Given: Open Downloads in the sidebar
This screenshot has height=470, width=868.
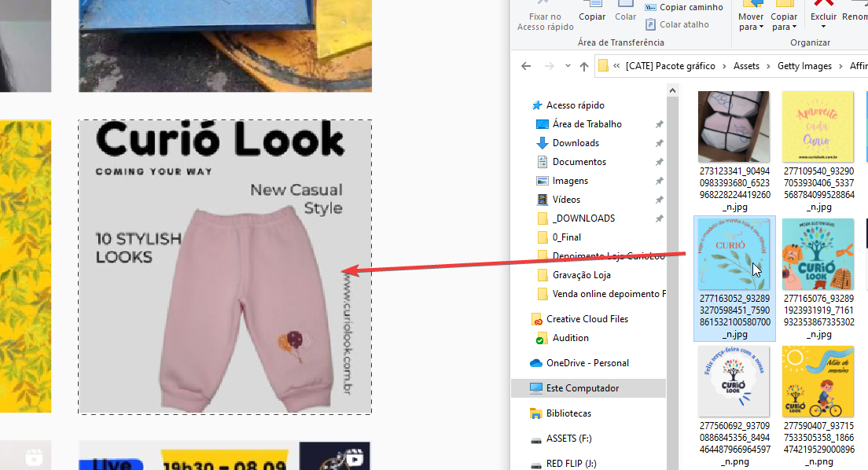Looking at the screenshot, I should click(x=576, y=143).
